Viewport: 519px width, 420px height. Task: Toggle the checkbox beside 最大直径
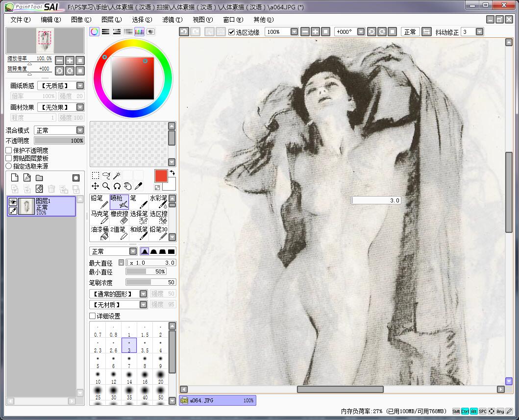point(122,263)
